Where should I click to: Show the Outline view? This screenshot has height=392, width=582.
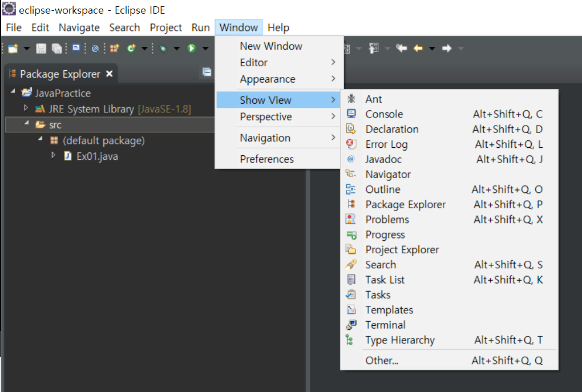pyautogui.click(x=449, y=189)
